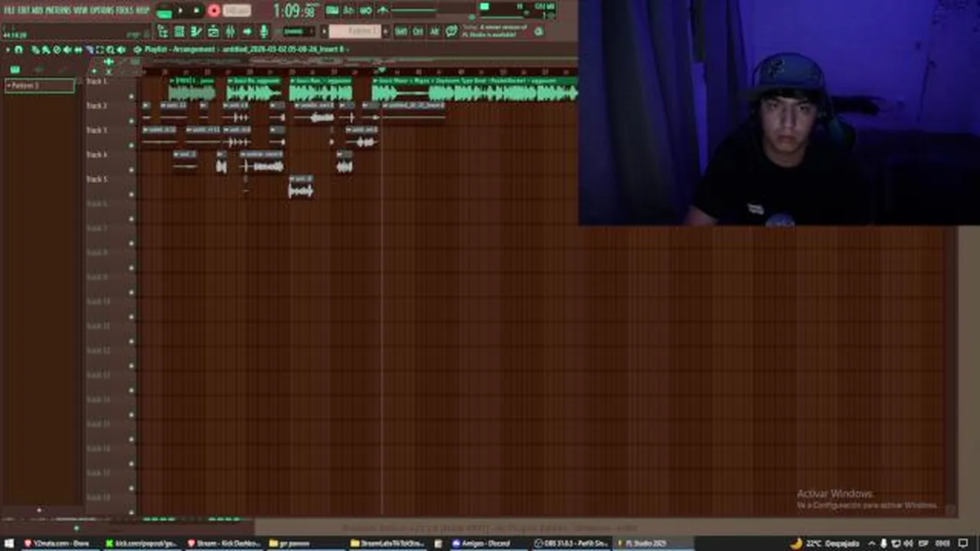Screen dimensions: 980x551
Task: Toggle the Shift on-screen key
Action: 400,31
